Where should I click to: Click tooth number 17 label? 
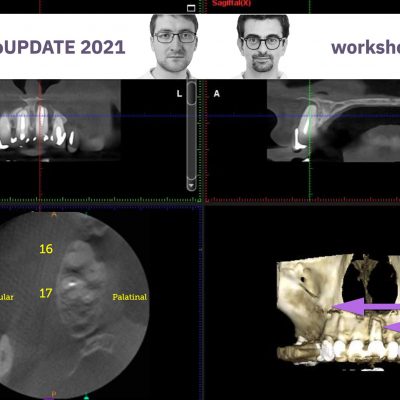tap(46, 293)
